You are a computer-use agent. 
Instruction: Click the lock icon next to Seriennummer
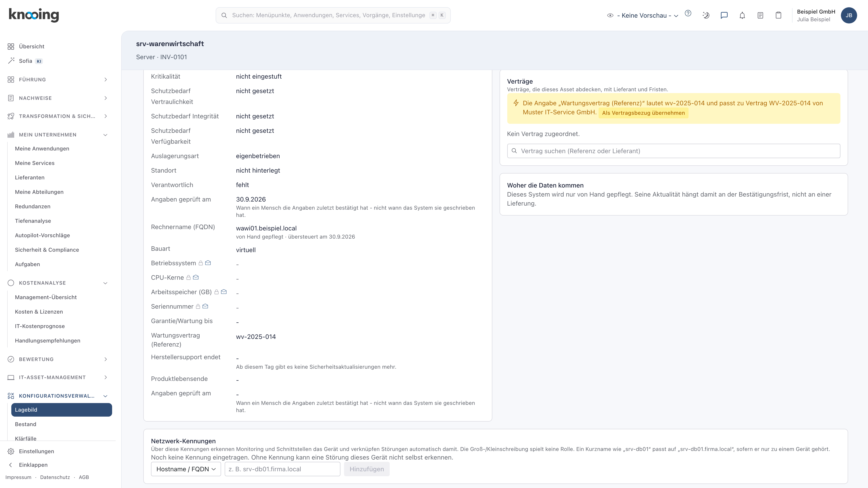click(198, 307)
